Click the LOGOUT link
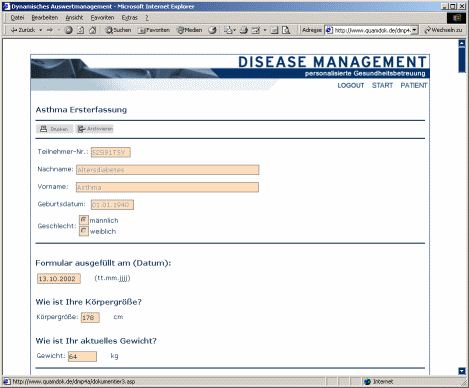 (351, 86)
